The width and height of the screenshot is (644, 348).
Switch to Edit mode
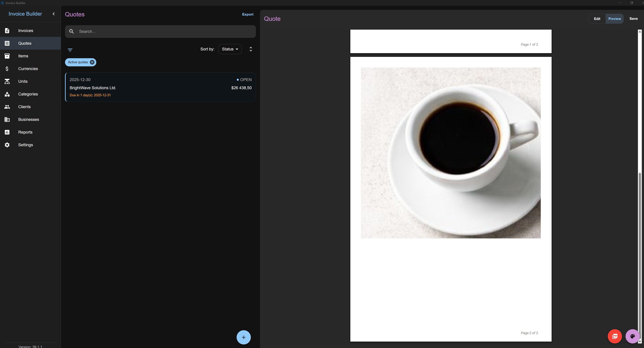tap(597, 19)
